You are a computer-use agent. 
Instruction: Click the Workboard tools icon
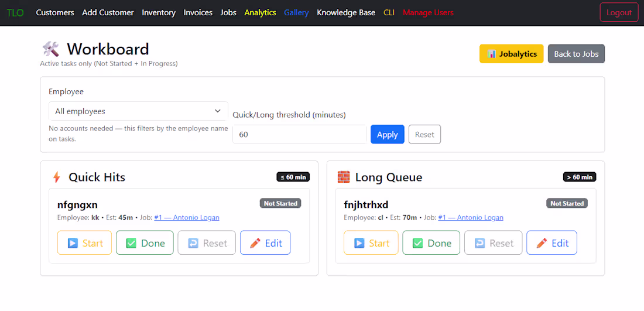click(51, 49)
